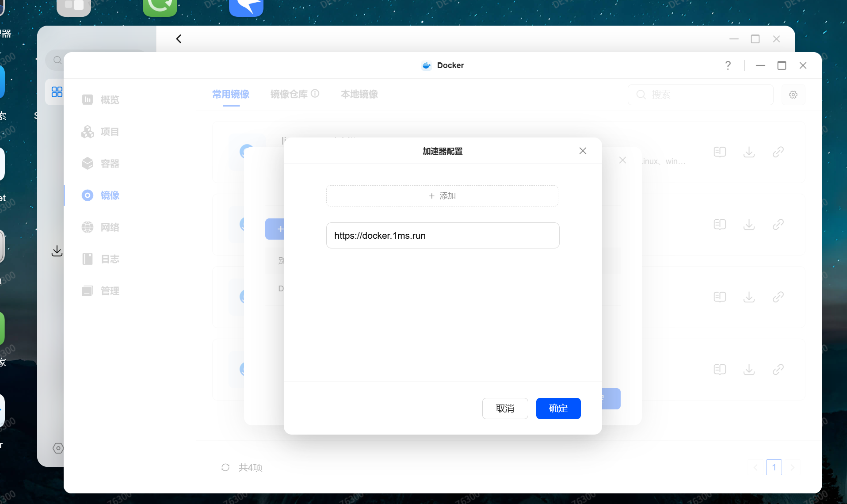
Task: Open details book icon in the linux、win row
Action: click(720, 152)
